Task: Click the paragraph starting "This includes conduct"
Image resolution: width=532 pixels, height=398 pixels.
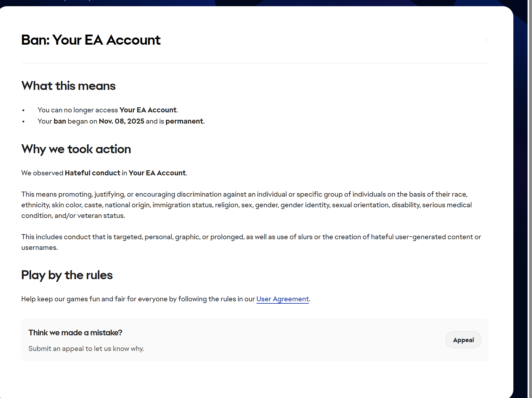Action: click(x=251, y=242)
